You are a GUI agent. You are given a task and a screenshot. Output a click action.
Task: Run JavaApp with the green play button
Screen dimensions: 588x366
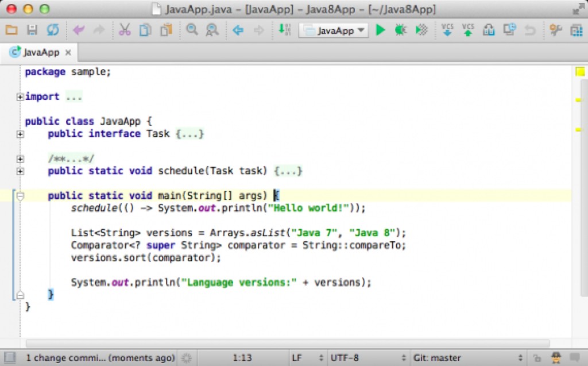[x=380, y=30]
